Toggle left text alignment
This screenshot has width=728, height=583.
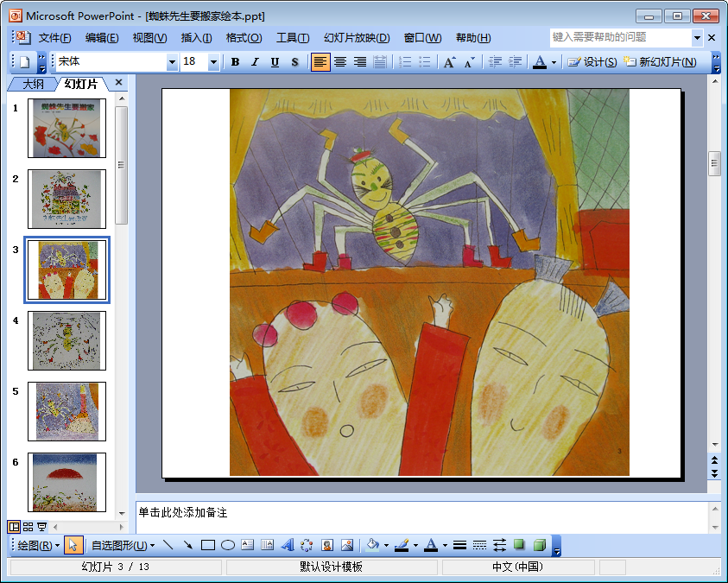[x=320, y=61]
